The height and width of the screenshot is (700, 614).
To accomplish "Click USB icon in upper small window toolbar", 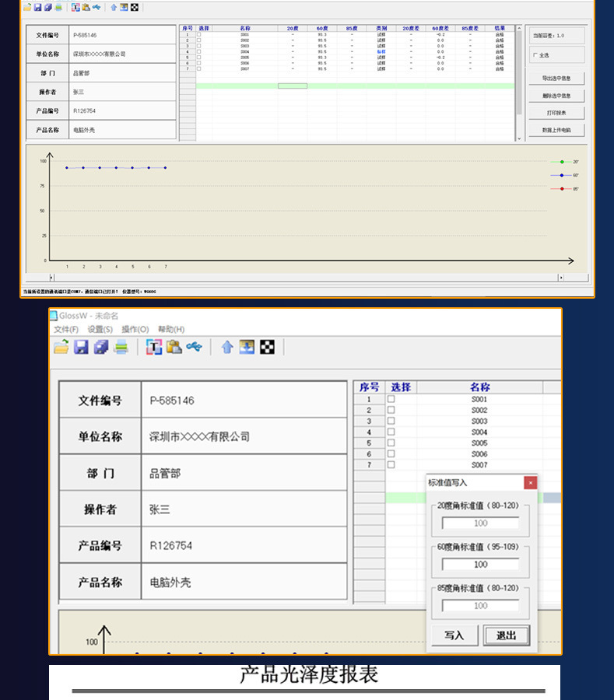I will pos(96,7).
